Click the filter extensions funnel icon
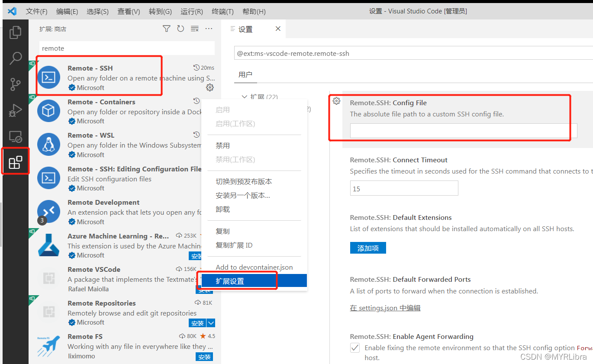593x364 pixels. pyautogui.click(x=166, y=29)
